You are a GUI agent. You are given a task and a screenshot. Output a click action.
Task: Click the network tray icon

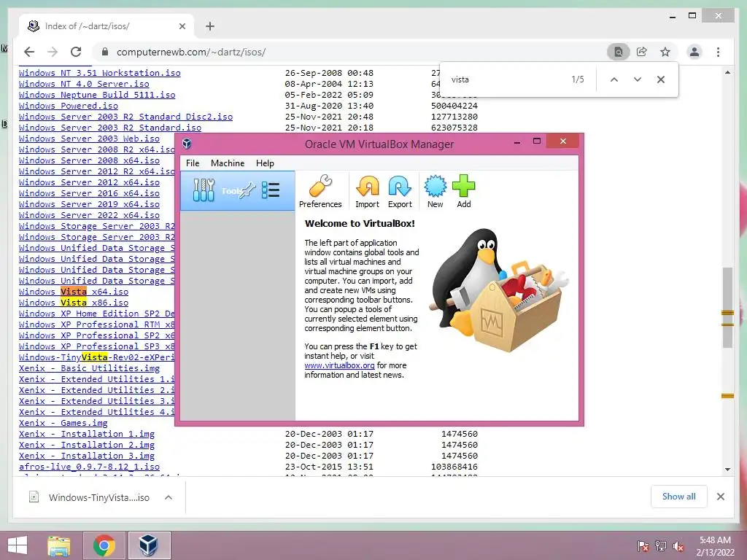coord(661,546)
